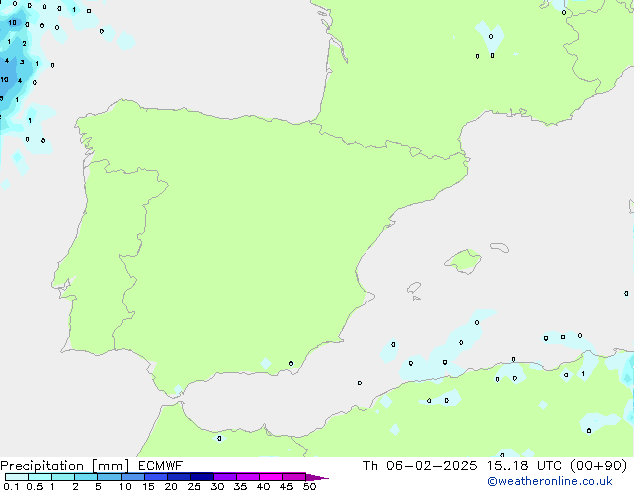Pick the 45 to 50 mm legend swatch
Screen dimensions: 634x490
coord(294,477)
